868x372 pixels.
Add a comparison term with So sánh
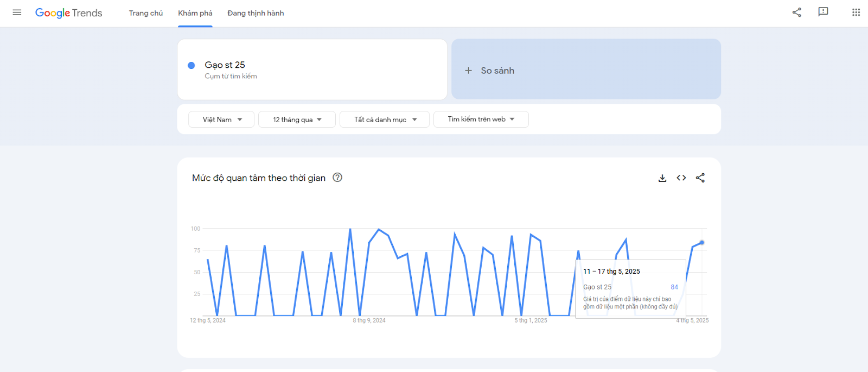(x=586, y=69)
